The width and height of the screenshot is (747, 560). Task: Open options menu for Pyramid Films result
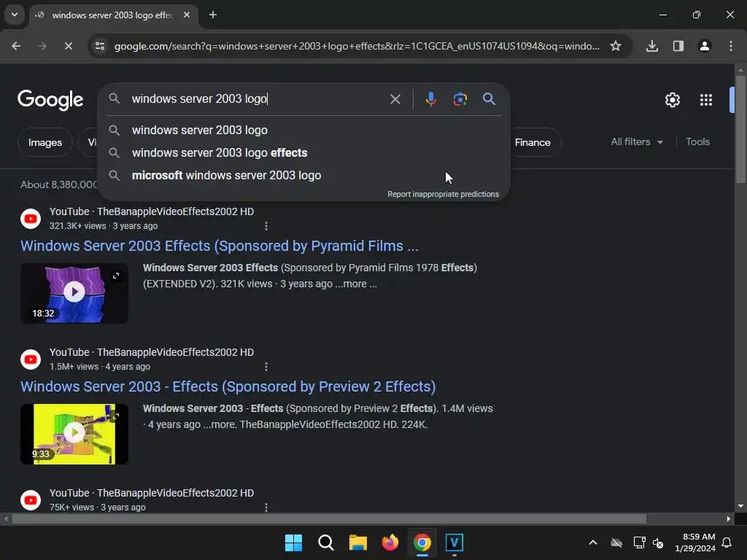(x=266, y=226)
